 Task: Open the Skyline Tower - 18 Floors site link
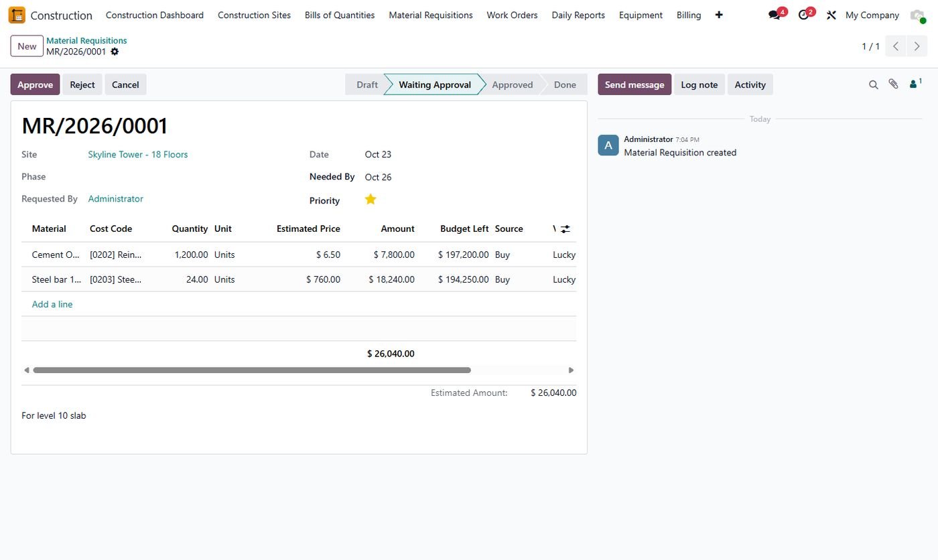point(138,154)
